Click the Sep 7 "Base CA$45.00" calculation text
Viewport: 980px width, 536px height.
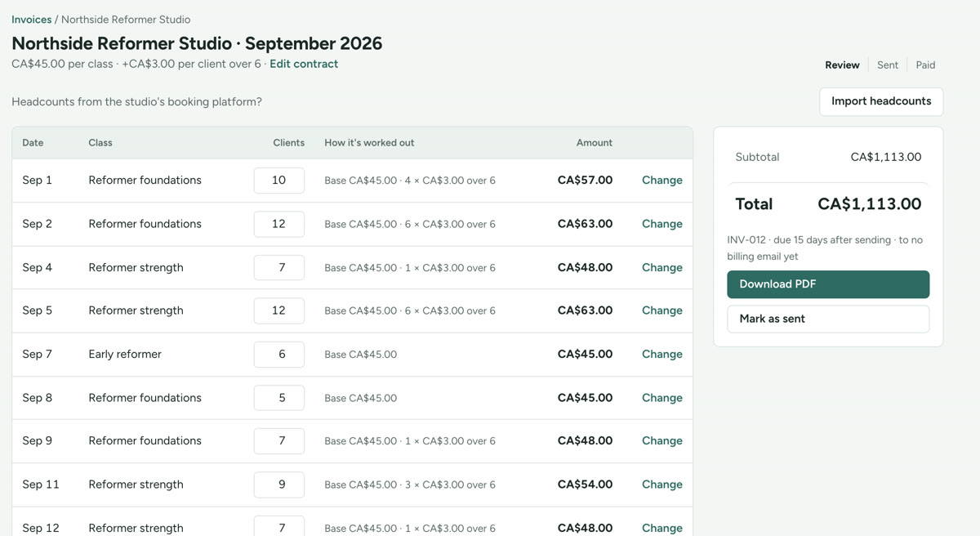point(360,355)
